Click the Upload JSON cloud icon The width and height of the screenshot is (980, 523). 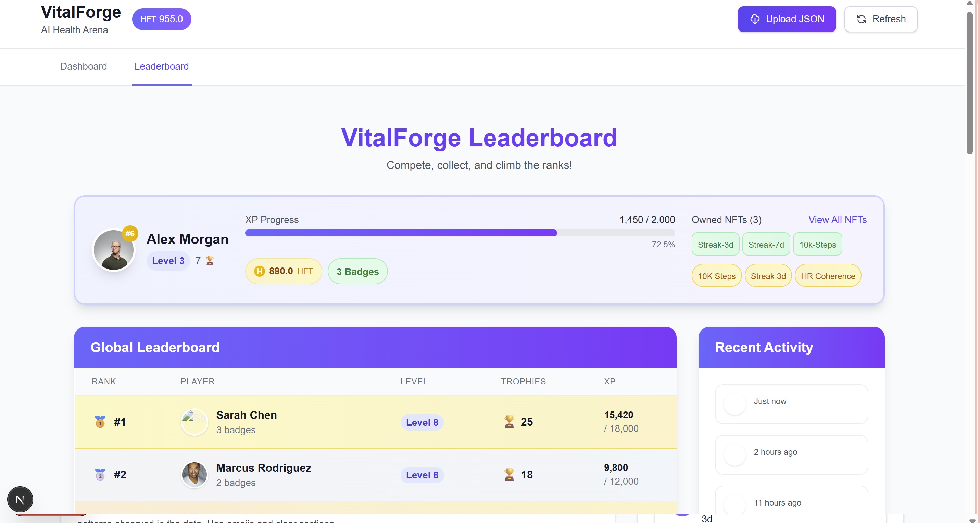755,19
